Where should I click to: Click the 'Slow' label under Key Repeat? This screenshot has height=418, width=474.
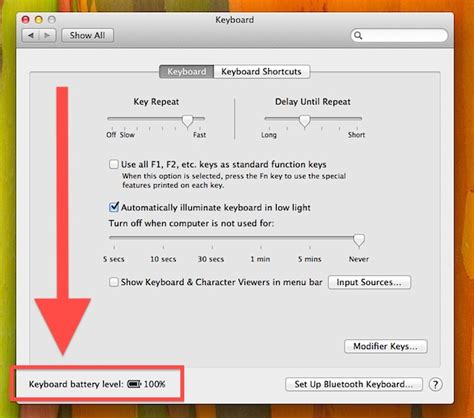[127, 135]
